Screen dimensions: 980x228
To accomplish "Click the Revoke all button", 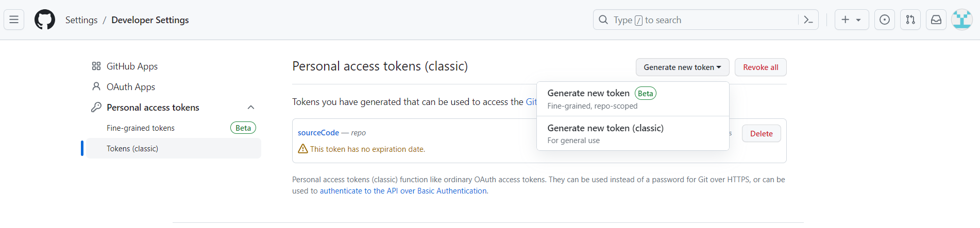I will coord(761,67).
